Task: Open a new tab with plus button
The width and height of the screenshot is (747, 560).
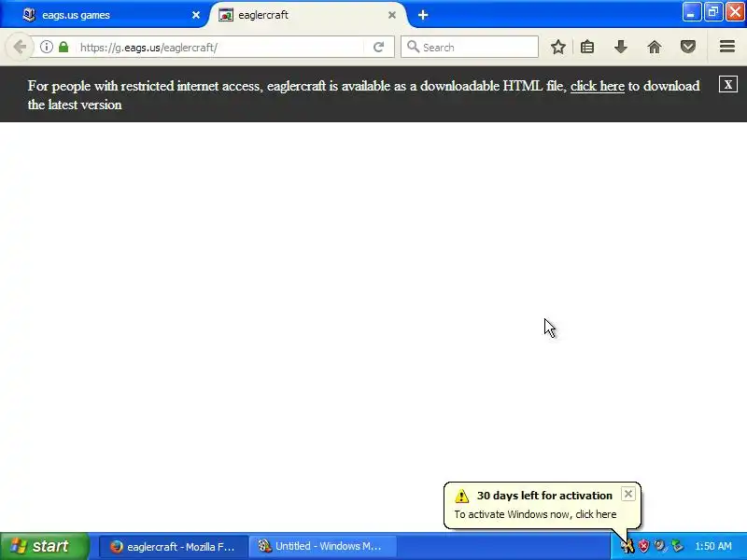Action: (423, 15)
